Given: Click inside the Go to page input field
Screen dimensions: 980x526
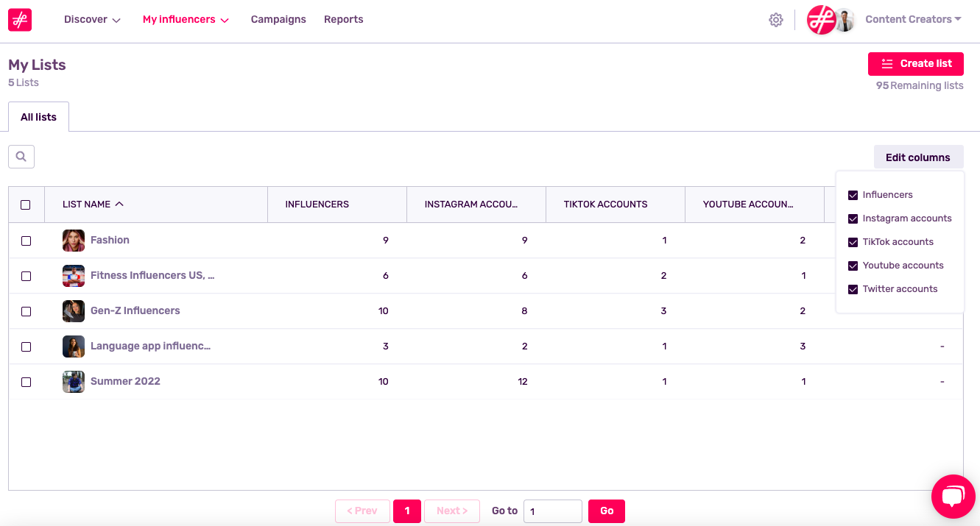Looking at the screenshot, I should click(552, 511).
